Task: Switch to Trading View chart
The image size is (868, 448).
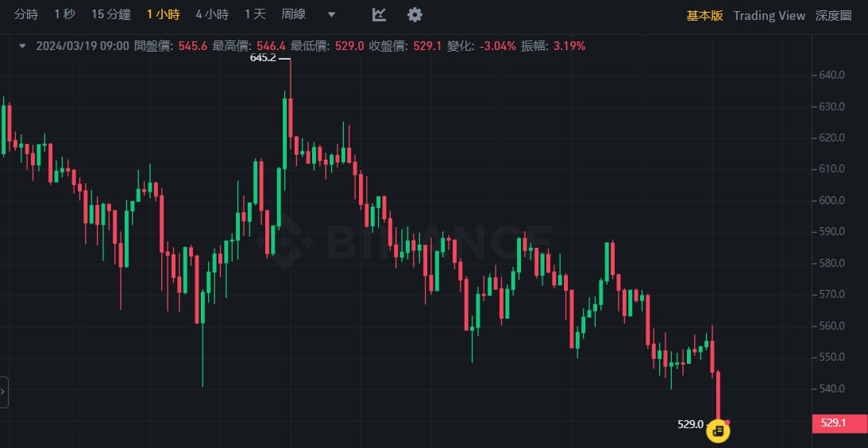Action: click(x=769, y=16)
